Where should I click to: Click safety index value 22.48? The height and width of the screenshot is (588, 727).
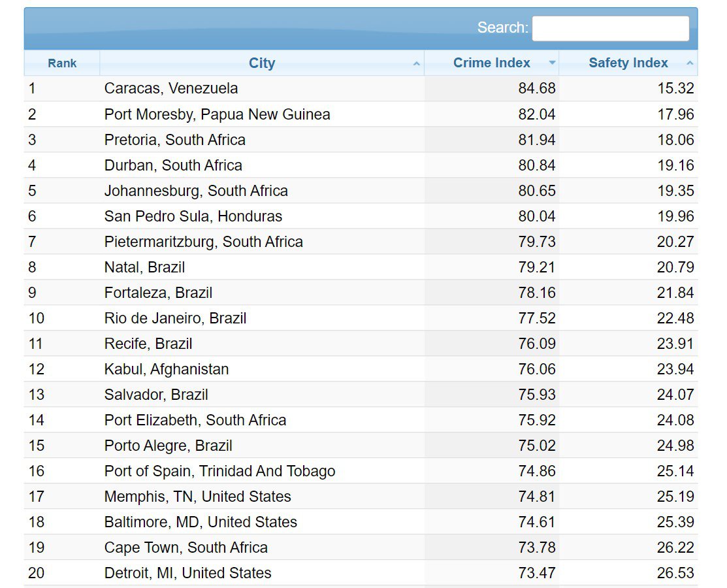[675, 318]
